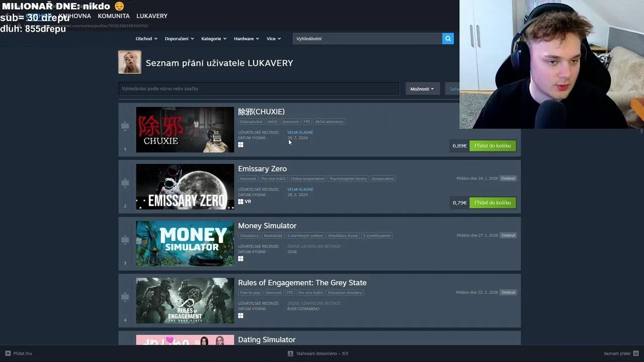Grab the reorder handle for Money Simulator row
Viewport: 644px width, 362px height.
pos(125,240)
